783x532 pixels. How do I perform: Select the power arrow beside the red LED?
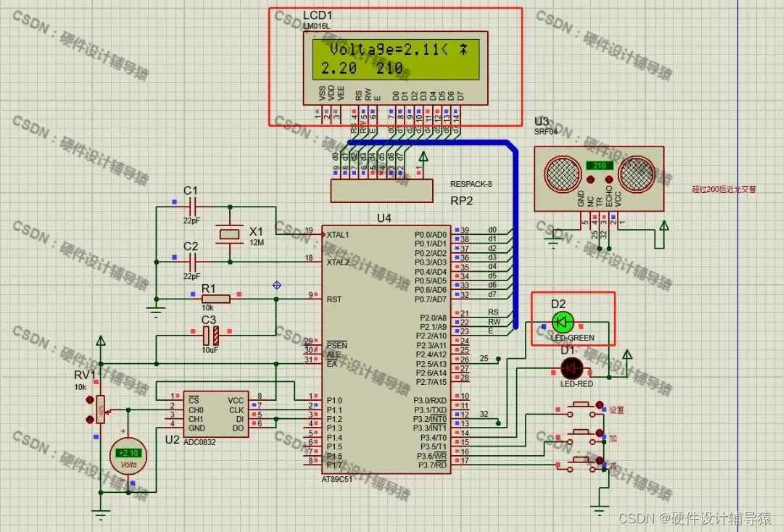coord(627,355)
